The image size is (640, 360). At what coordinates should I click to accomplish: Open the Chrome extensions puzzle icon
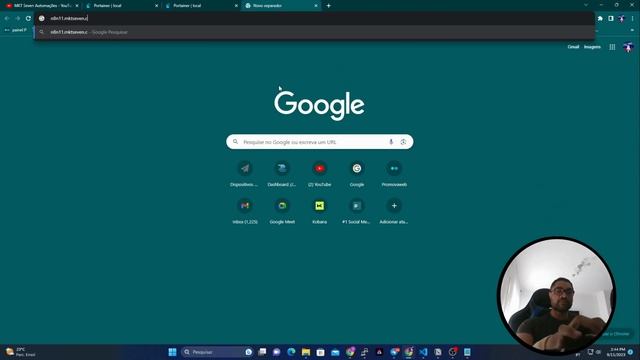click(x=600, y=18)
